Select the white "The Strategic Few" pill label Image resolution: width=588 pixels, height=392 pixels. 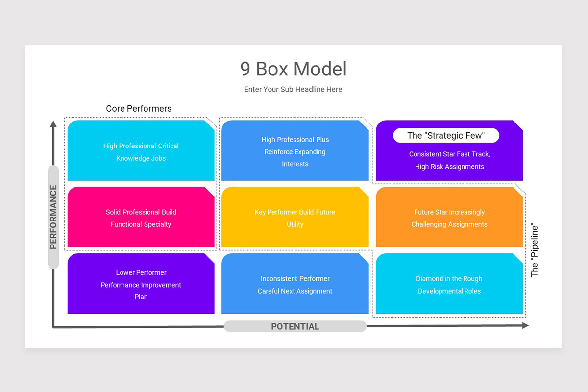point(446,136)
